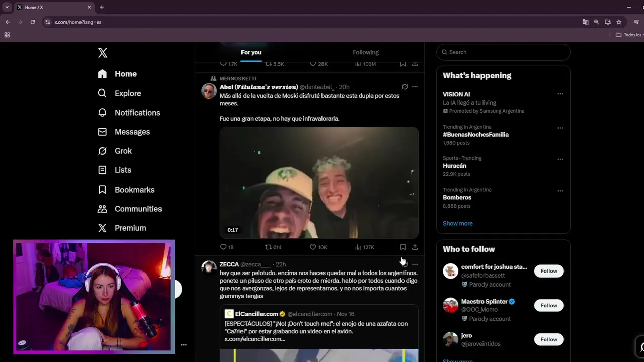Open Home from the sidebar

[x=118, y=74]
